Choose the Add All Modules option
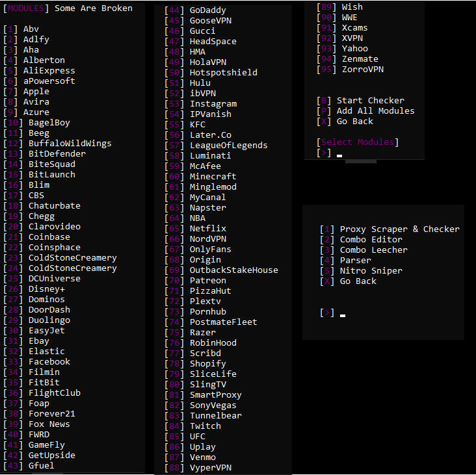Screen dimensions: 476x475 [365, 110]
